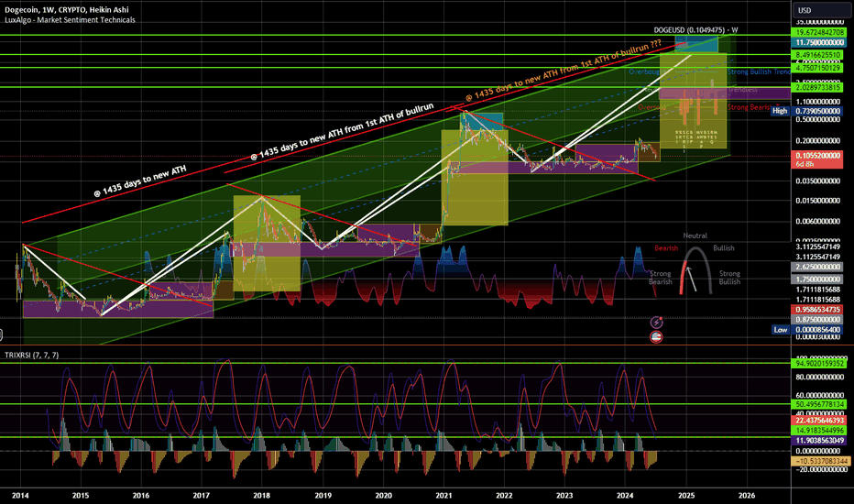Click the sentiment gauge needle meter
854x504 pixels.
coord(695,271)
